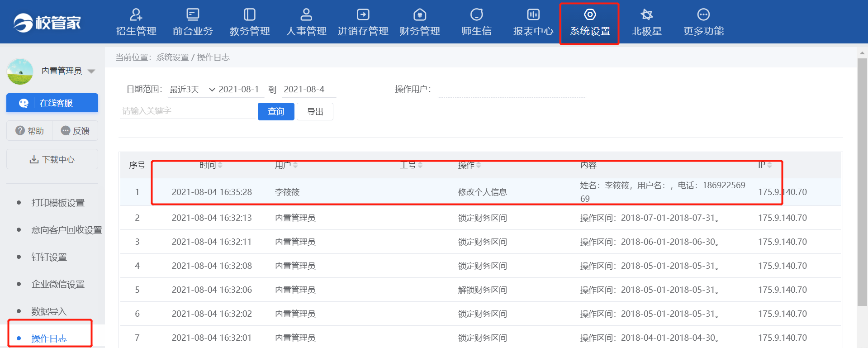
Task: Sort table by 操作 column arrows
Action: click(x=479, y=165)
